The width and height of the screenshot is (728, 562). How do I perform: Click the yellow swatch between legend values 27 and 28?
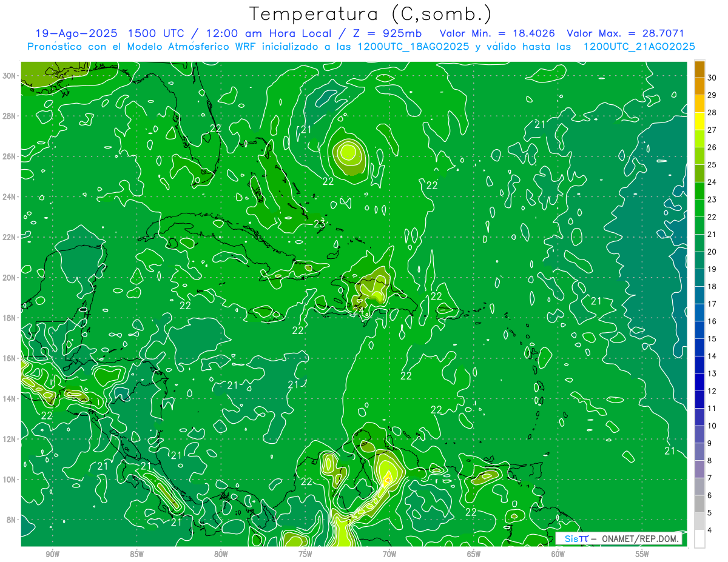click(x=699, y=121)
